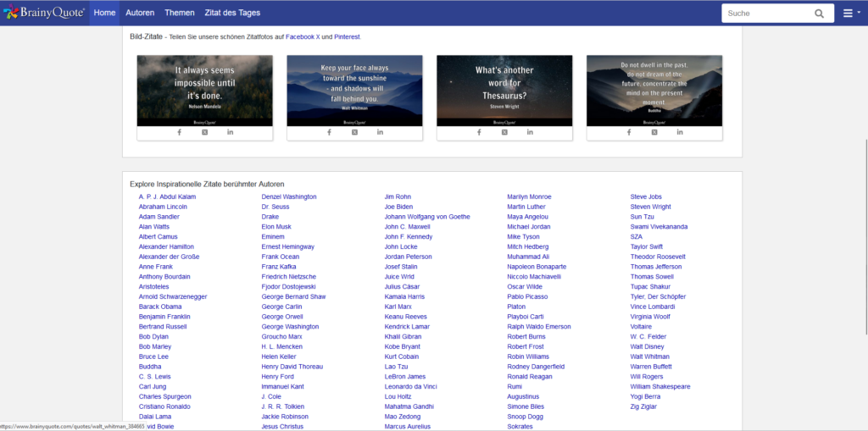Share the Walt Whitman quote on X

(x=354, y=132)
